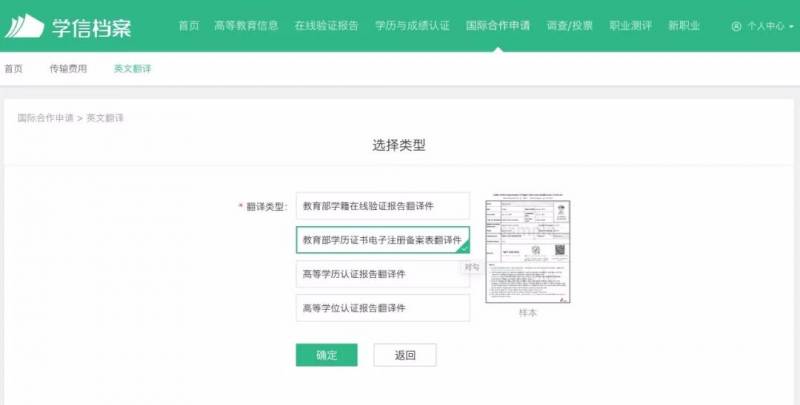
Task: Open the 个人中心 dropdown menu
Action: pos(769,26)
